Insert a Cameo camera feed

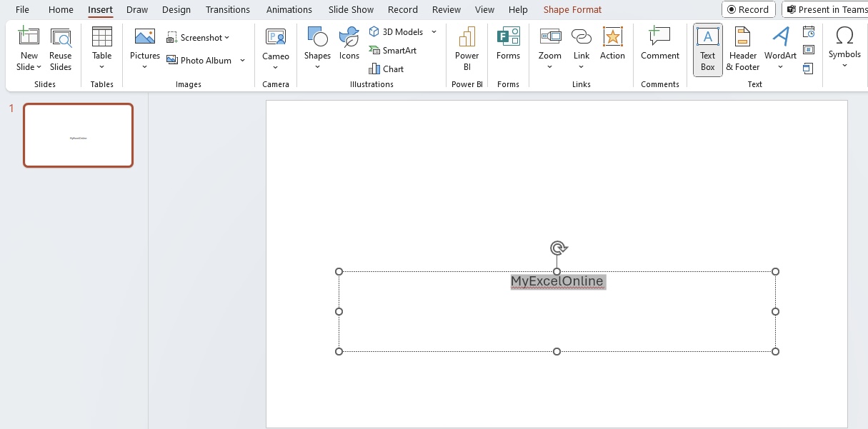pyautogui.click(x=276, y=49)
